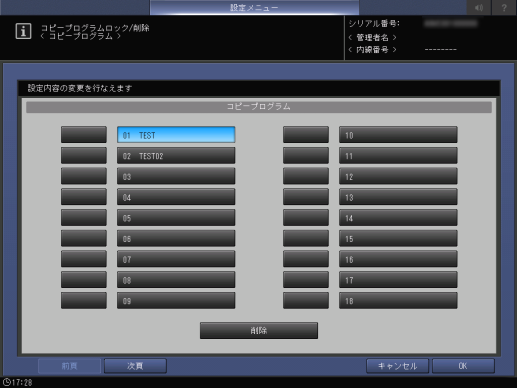Image resolution: width=517 pixels, height=388 pixels.
Task: Select copy program slot 18
Action: 398,300
